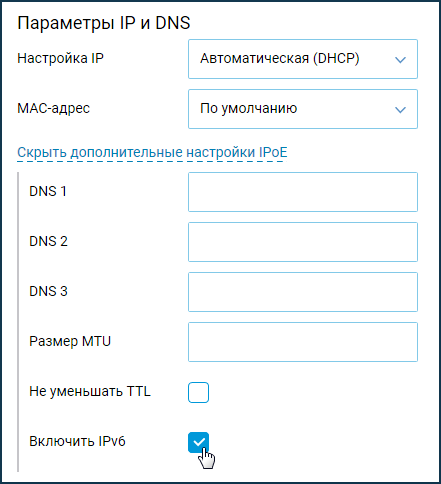This screenshot has height=484, width=441.
Task: Click the Настройка IP label
Action: 61,58
